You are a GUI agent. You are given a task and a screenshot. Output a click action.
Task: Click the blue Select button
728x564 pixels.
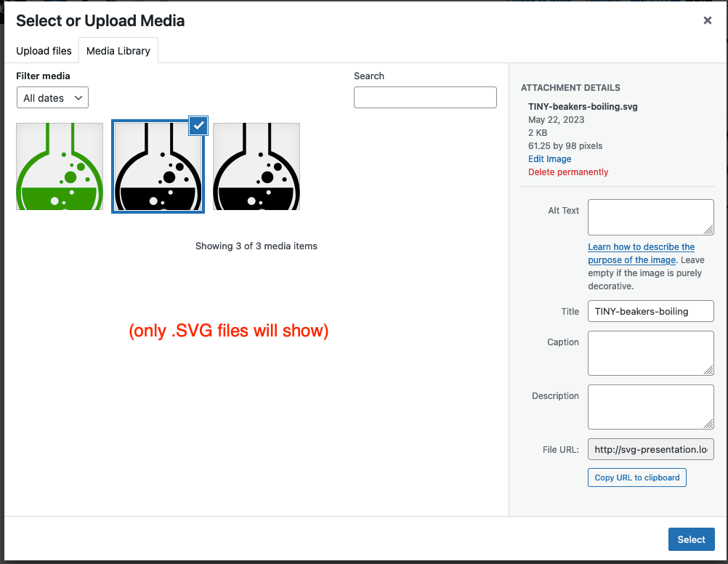[x=691, y=539]
